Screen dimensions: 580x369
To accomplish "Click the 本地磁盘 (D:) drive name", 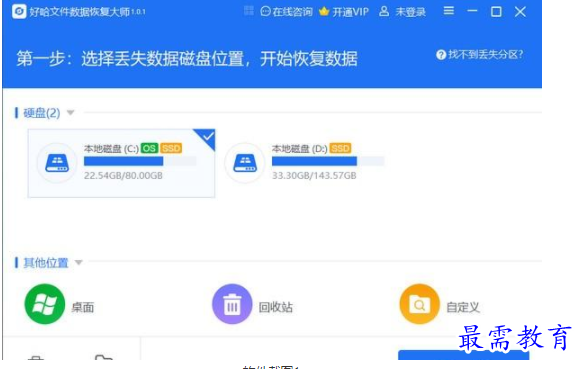I will point(300,149).
